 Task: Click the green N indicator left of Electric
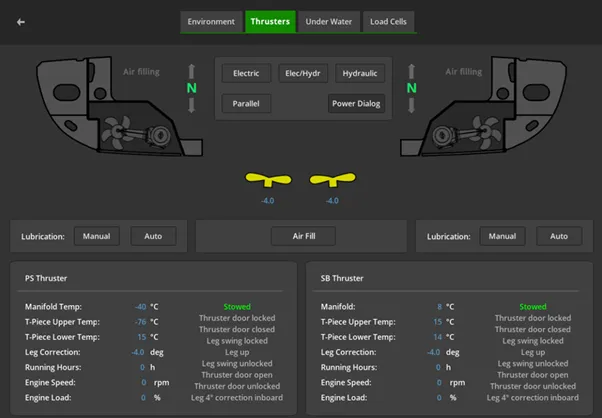pos(192,88)
